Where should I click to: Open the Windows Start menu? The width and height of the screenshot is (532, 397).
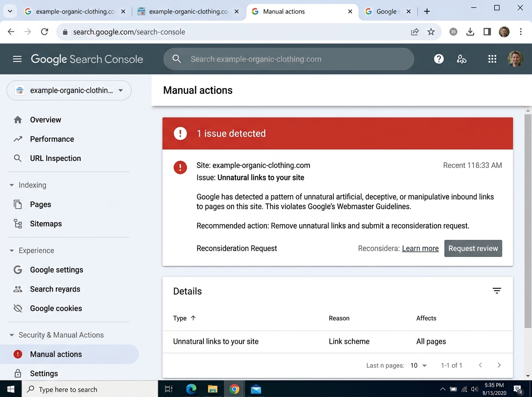(x=11, y=389)
